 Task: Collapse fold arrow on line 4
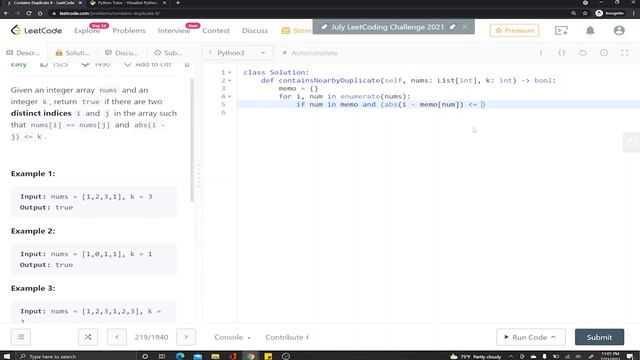[x=230, y=96]
